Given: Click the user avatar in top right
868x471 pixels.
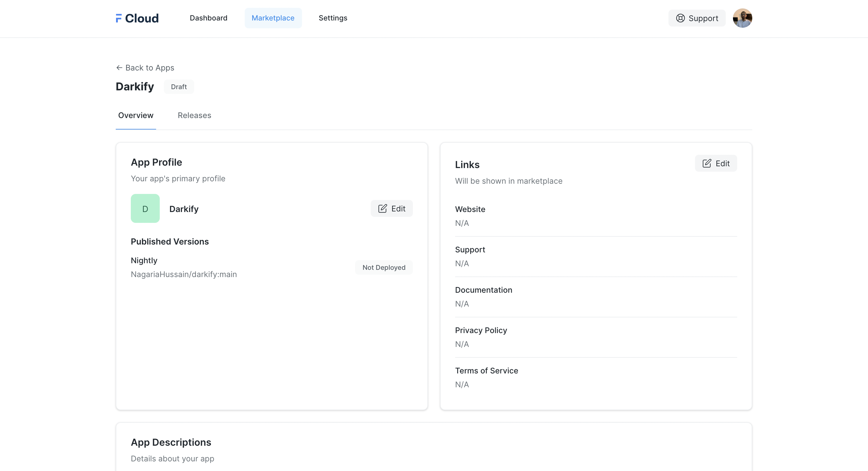Looking at the screenshot, I should click(744, 18).
